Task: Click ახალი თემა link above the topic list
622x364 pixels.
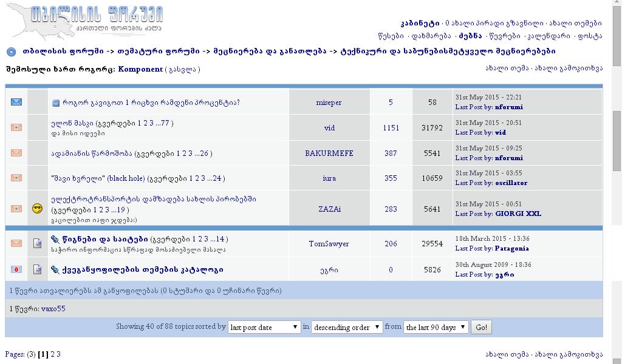Action: tap(507, 68)
